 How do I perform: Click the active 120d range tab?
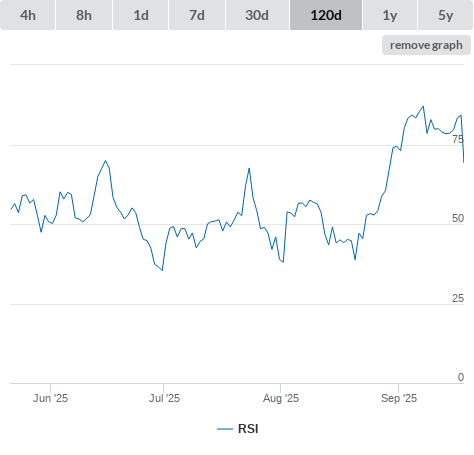coord(326,15)
